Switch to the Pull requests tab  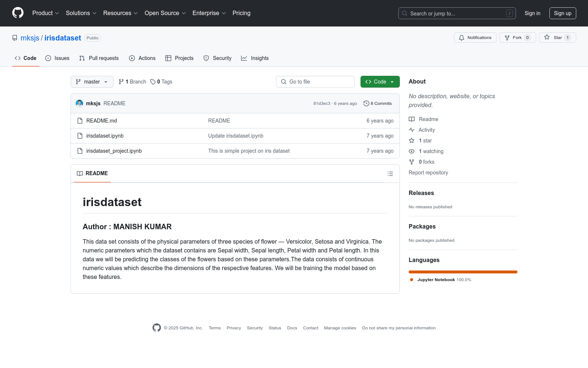99,58
